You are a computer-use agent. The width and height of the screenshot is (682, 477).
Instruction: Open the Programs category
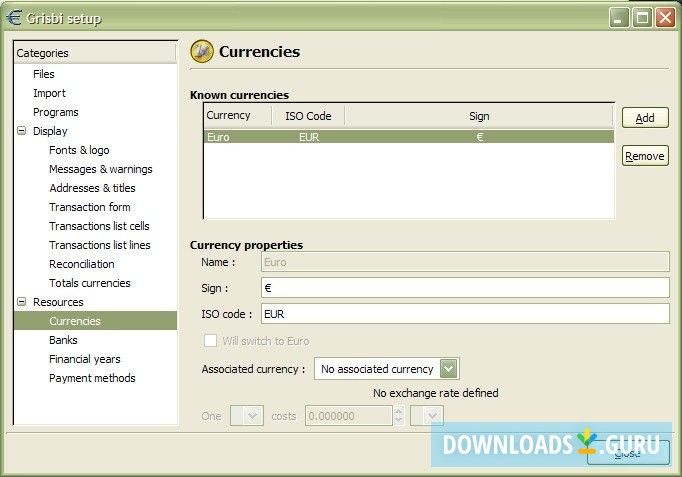pos(56,112)
